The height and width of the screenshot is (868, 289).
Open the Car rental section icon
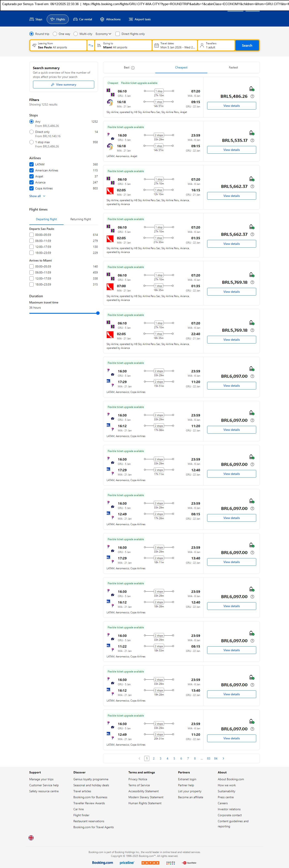pyautogui.click(x=76, y=19)
